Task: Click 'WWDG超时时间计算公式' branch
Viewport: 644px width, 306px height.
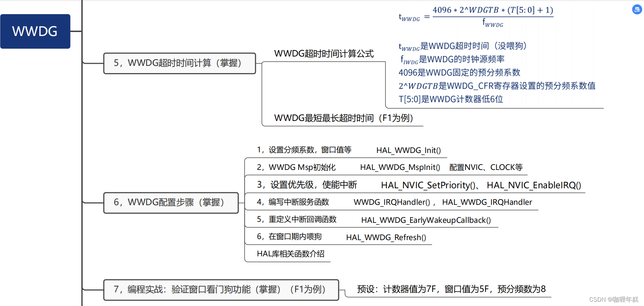Action: tap(324, 54)
